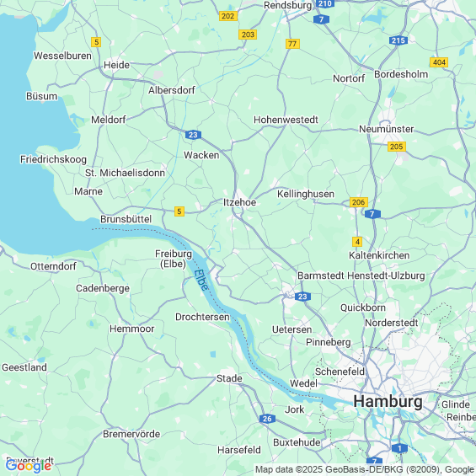Click the Itzehoe town label
Image resolution: width=476 pixels, height=476 pixels.
click(x=239, y=202)
